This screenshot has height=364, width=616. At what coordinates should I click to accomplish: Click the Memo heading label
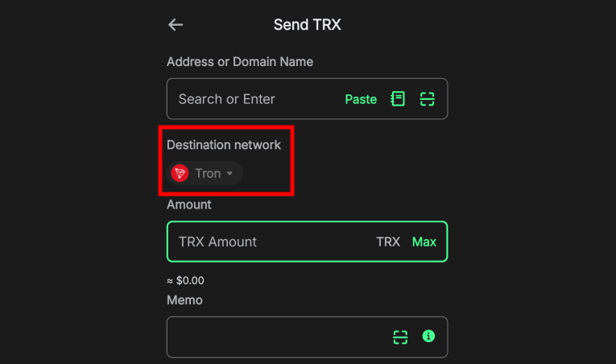[x=184, y=300]
